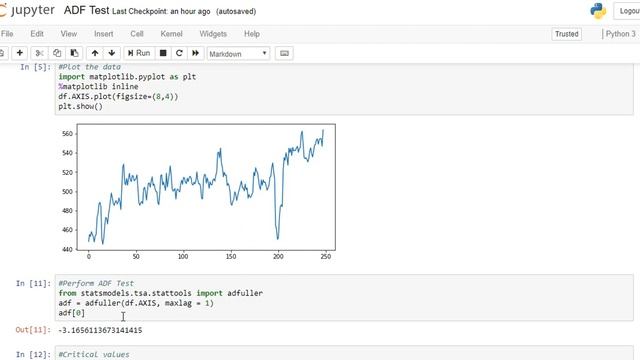Select the In [12] critical values cell
This screenshot has width=640, height=360.
point(344,353)
